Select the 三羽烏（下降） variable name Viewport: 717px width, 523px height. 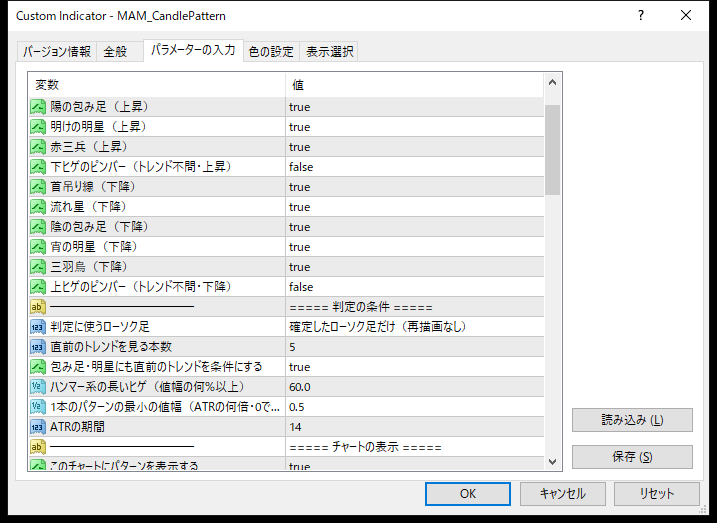(89, 267)
